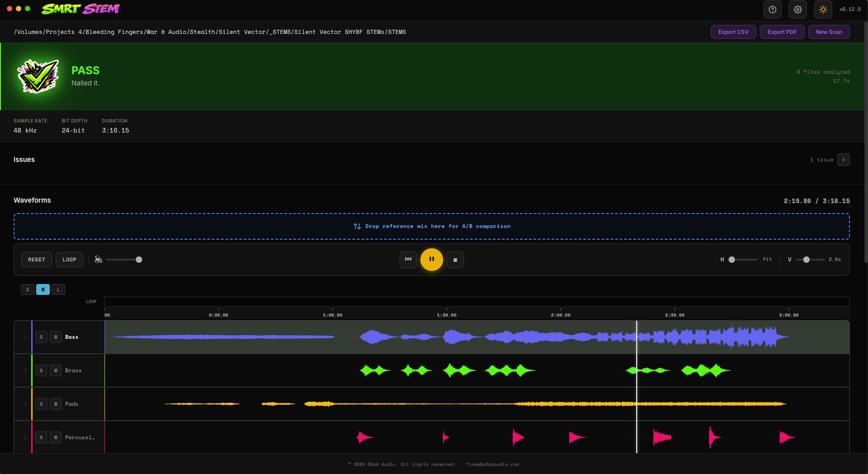Open the settings gear menu
The width and height of the screenshot is (868, 474).
tap(797, 9)
